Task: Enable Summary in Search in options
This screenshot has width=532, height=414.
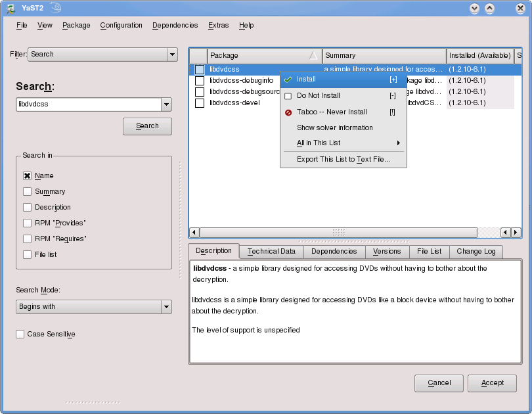Action: coord(27,191)
